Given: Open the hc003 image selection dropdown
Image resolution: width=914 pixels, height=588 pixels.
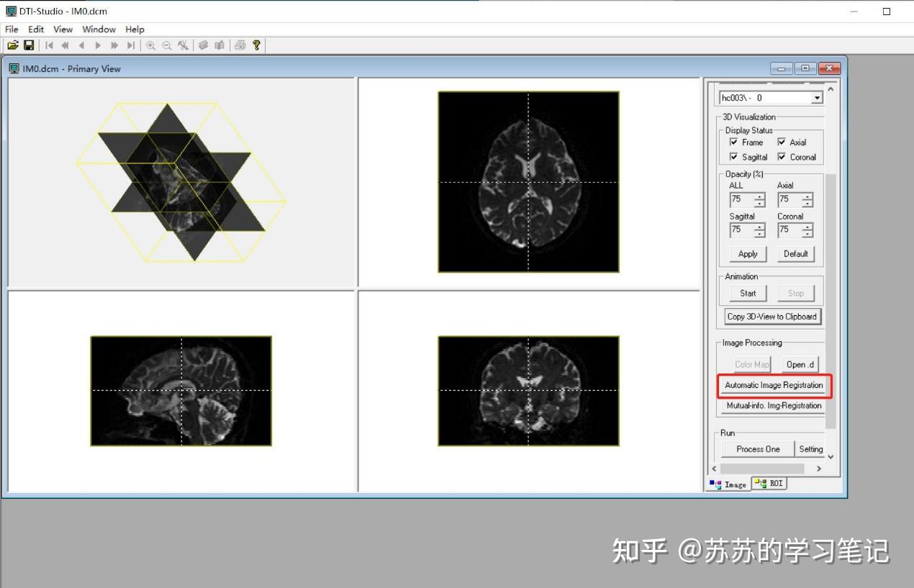Looking at the screenshot, I should click(818, 97).
